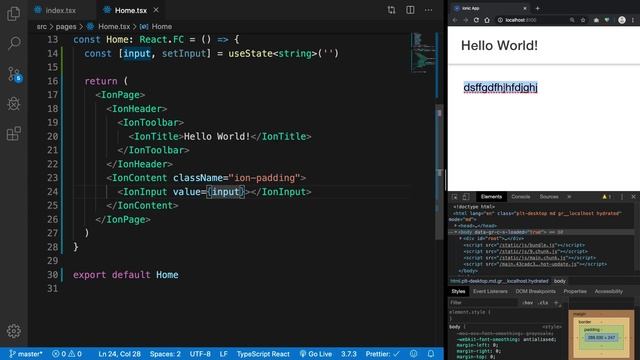Close the Home.tsx editor tab
The height and width of the screenshot is (360, 640).
click(x=156, y=10)
